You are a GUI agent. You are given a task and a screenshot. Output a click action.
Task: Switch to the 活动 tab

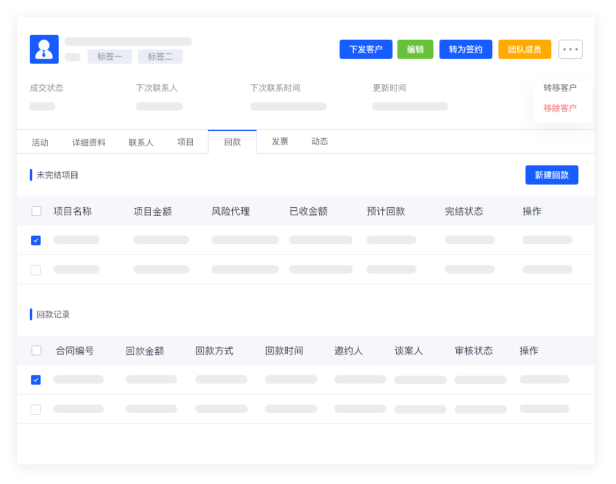[40, 142]
